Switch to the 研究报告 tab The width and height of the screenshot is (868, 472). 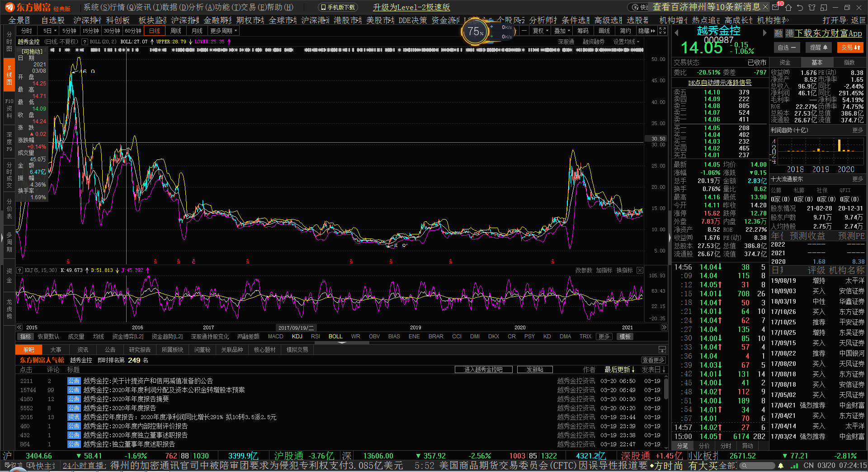click(x=140, y=350)
